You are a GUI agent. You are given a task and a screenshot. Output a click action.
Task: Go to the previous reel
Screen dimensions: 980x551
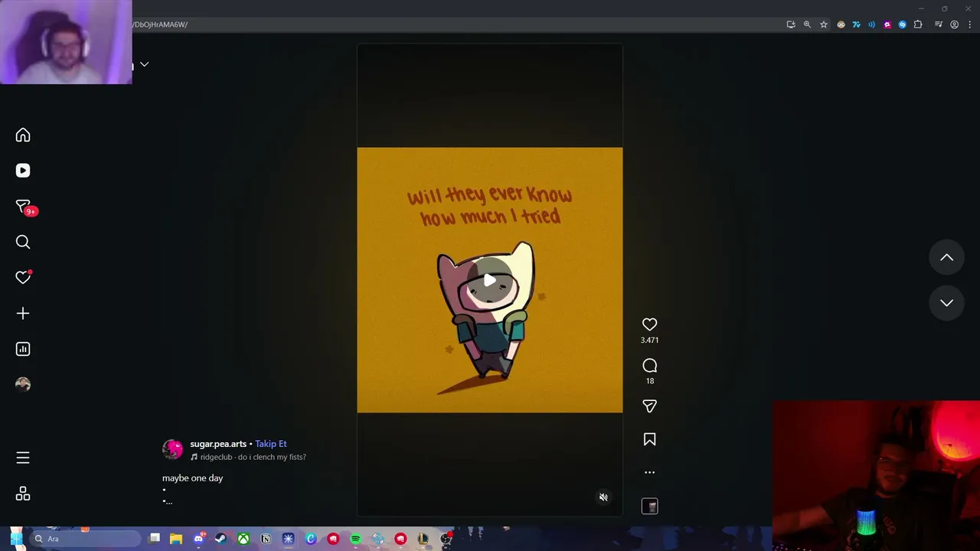pyautogui.click(x=946, y=258)
